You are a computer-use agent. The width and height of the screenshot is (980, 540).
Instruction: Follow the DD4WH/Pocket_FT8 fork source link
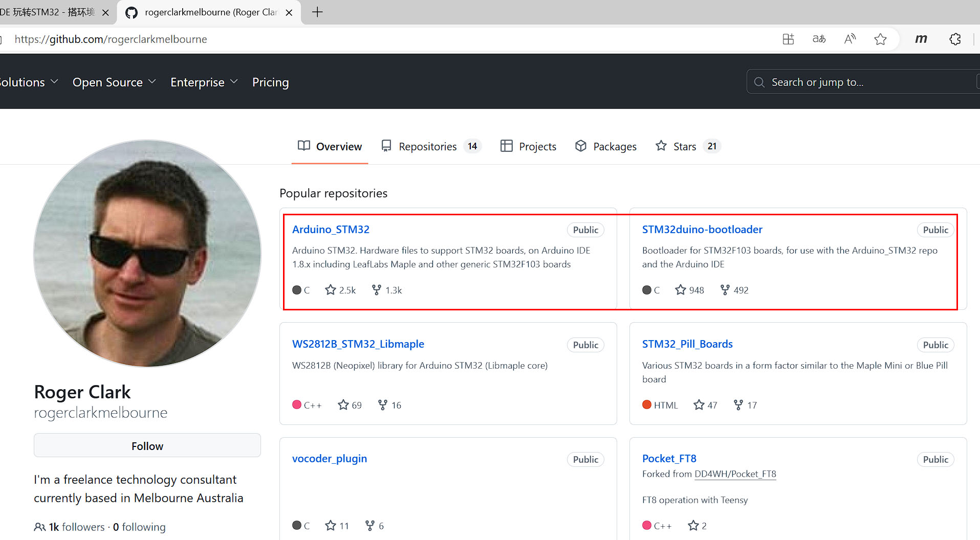tap(735, 474)
